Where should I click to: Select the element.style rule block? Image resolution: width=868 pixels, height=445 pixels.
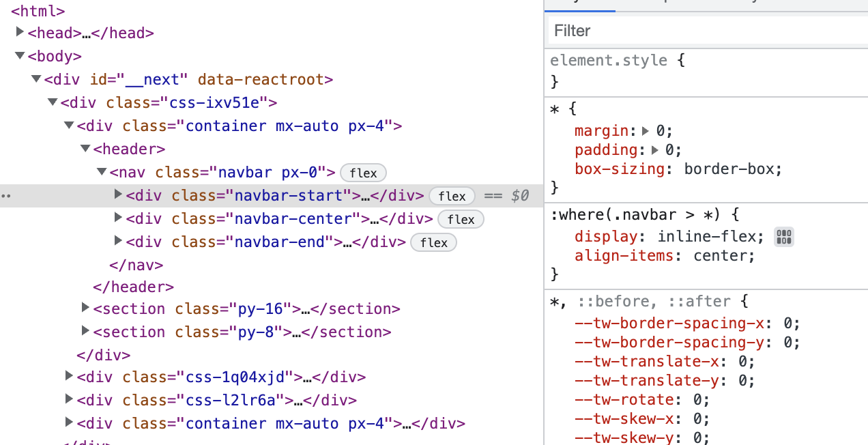click(x=608, y=60)
